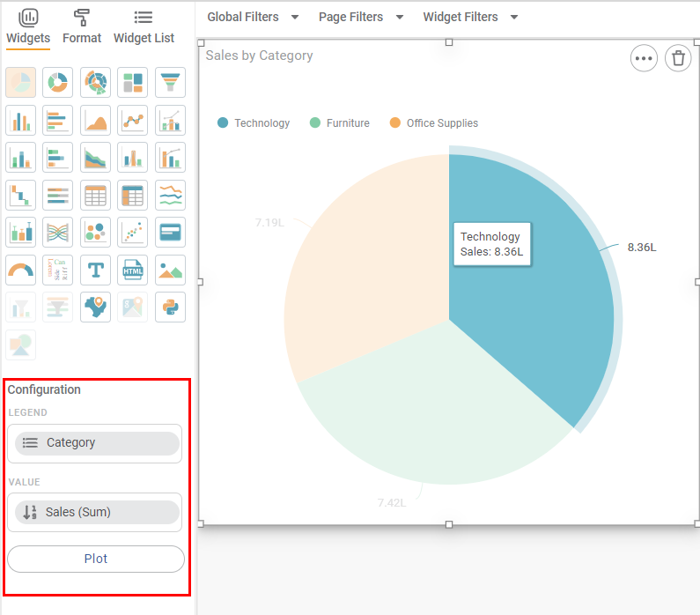Choose the text widget icon
Image resolution: width=700 pixels, height=615 pixels.
[x=95, y=270]
